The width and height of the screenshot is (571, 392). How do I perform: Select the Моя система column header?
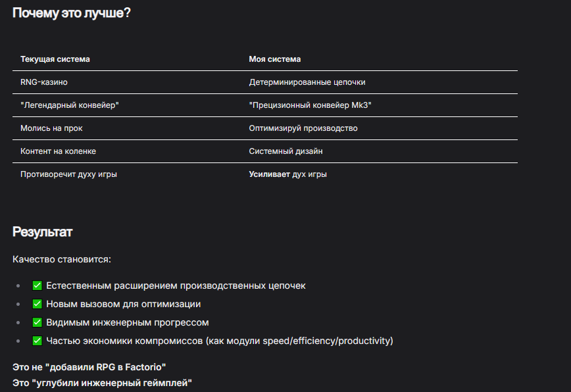(x=274, y=59)
